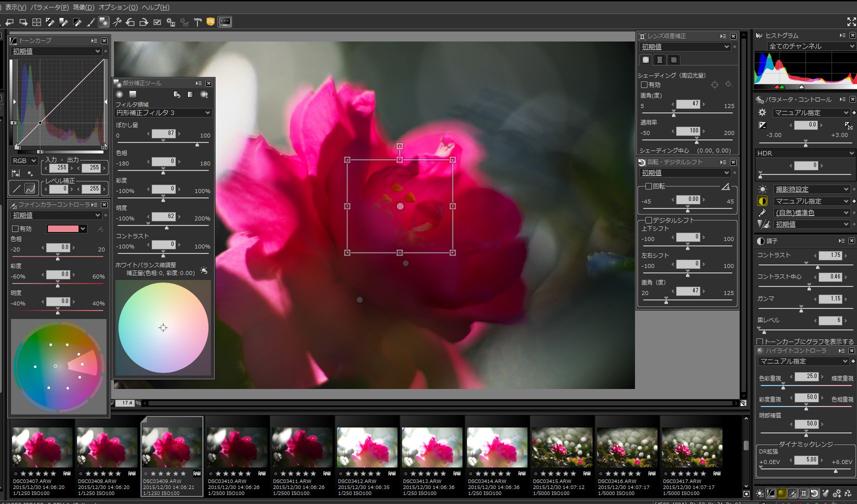
Task: Click the white balance color wheel
Action: tap(163, 328)
